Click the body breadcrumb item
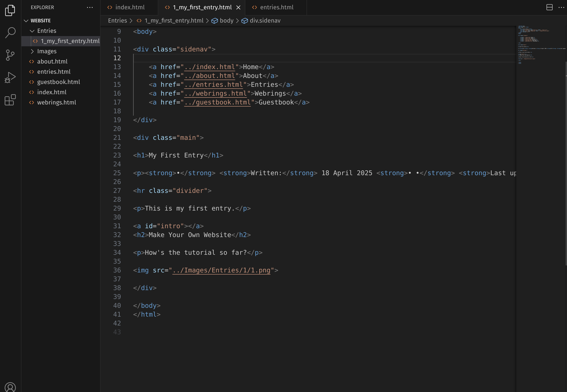This screenshot has height=392, width=567. 226,21
